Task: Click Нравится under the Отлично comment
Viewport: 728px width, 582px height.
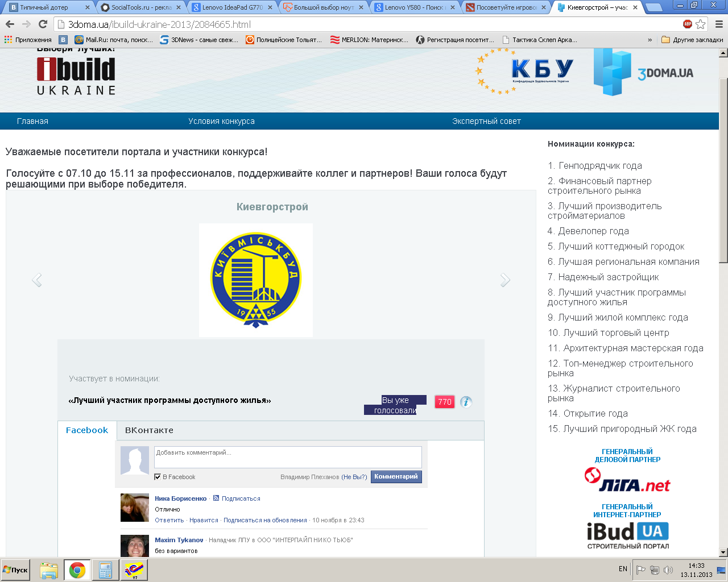Action: pos(204,520)
